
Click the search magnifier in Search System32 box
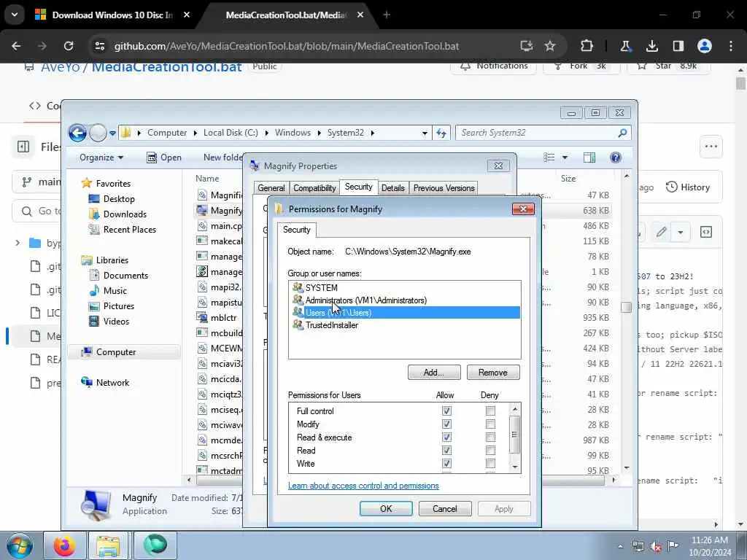[622, 133]
